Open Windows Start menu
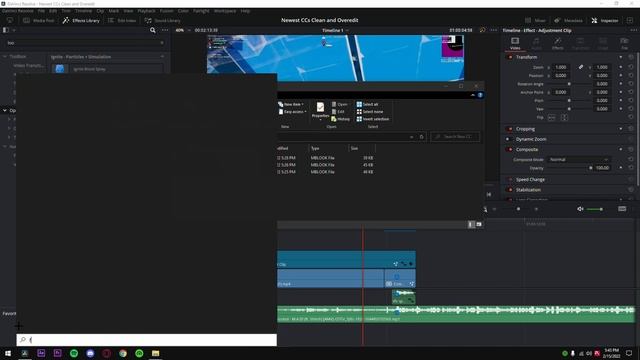The width and height of the screenshot is (640, 360). pyautogui.click(x=8, y=353)
